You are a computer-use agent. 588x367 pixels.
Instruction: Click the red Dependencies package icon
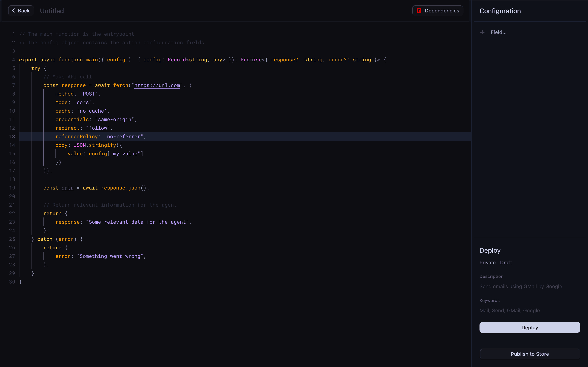click(x=419, y=10)
